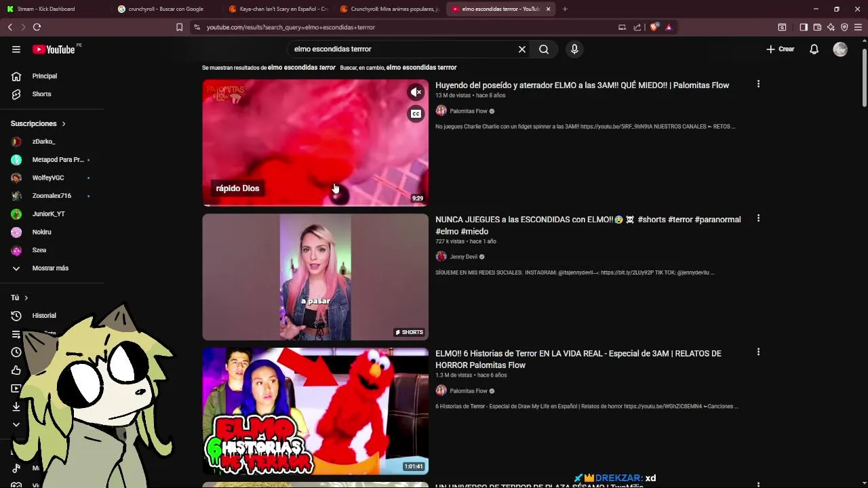
Task: Open the browser main menu icon
Action: 858,27
